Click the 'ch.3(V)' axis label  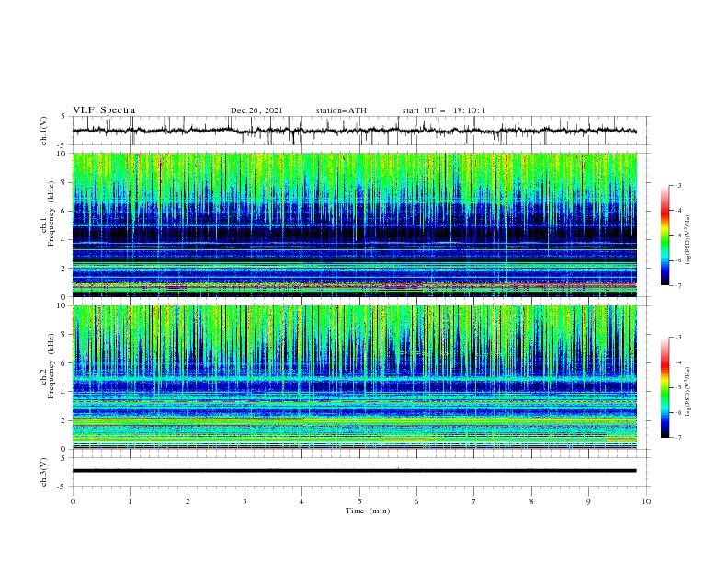click(44, 472)
